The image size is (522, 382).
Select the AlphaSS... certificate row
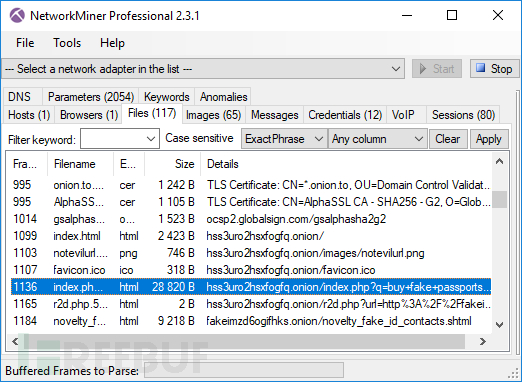pos(251,202)
